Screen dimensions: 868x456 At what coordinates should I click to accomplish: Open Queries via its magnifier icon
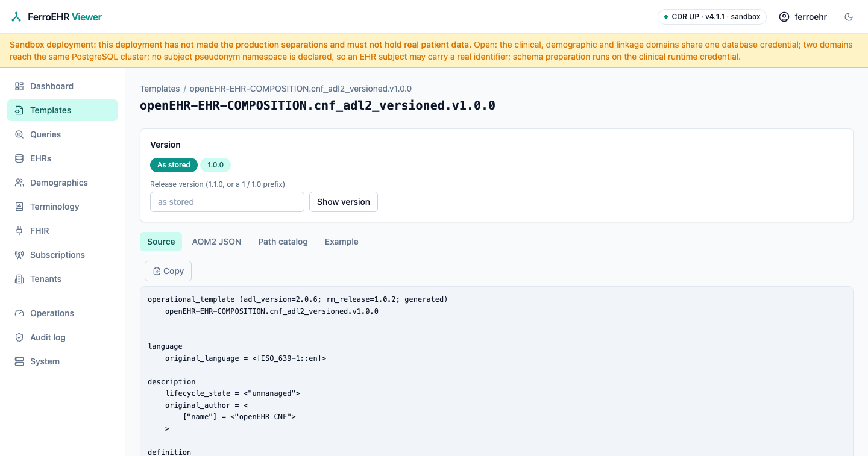click(x=19, y=134)
